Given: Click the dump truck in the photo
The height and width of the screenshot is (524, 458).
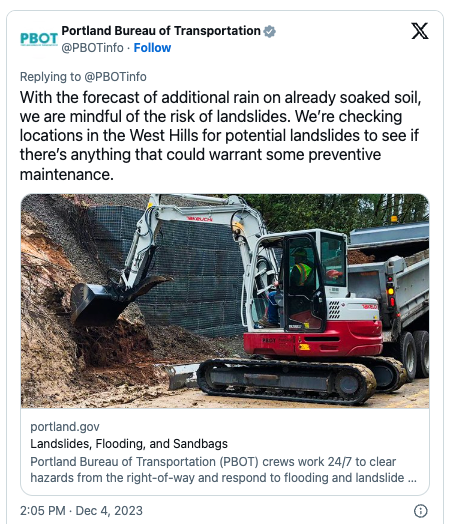Looking at the screenshot, I should [x=391, y=294].
